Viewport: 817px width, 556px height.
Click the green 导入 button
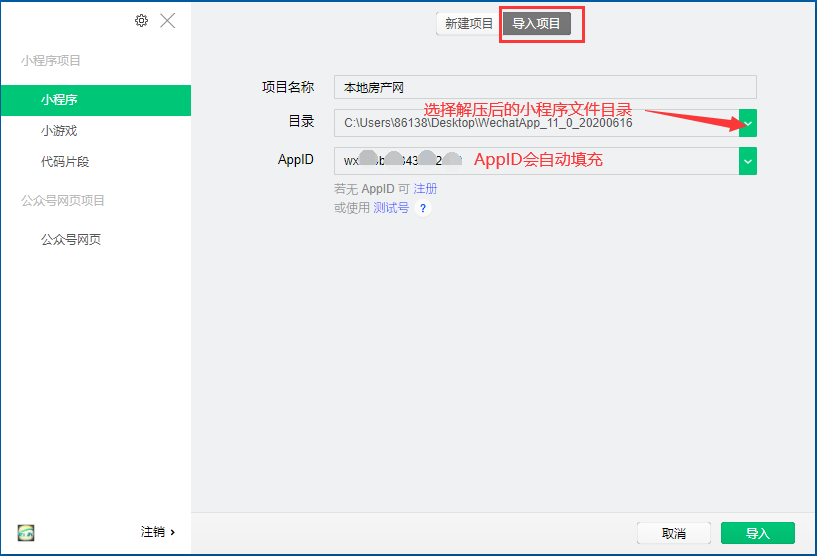pyautogui.click(x=758, y=533)
